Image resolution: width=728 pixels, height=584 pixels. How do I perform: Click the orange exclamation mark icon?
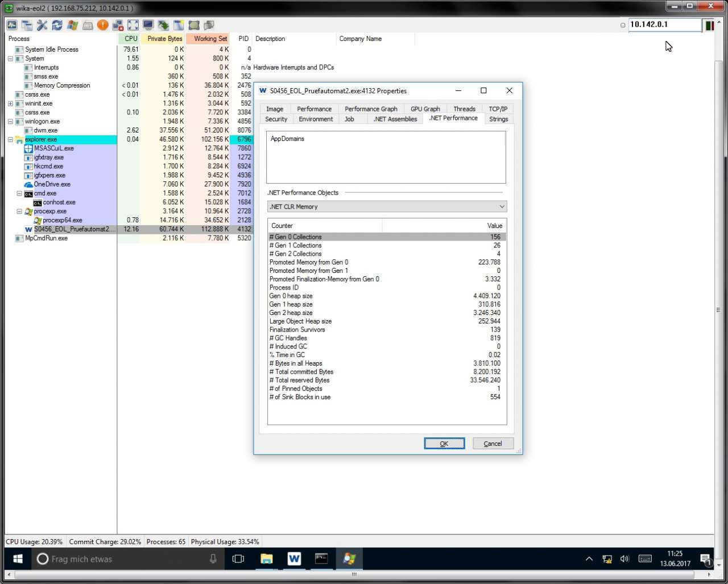[x=102, y=25]
